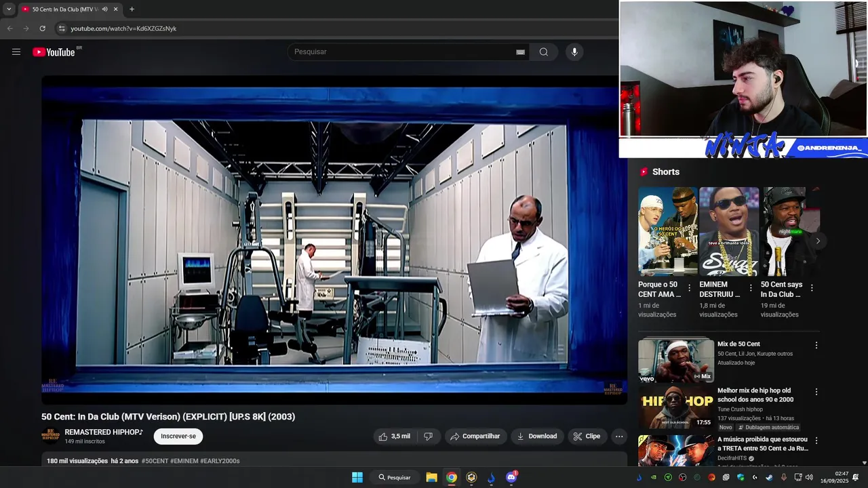This screenshot has height=488, width=868.
Task: Click the YouTube search magnifier button
Action: point(543,52)
